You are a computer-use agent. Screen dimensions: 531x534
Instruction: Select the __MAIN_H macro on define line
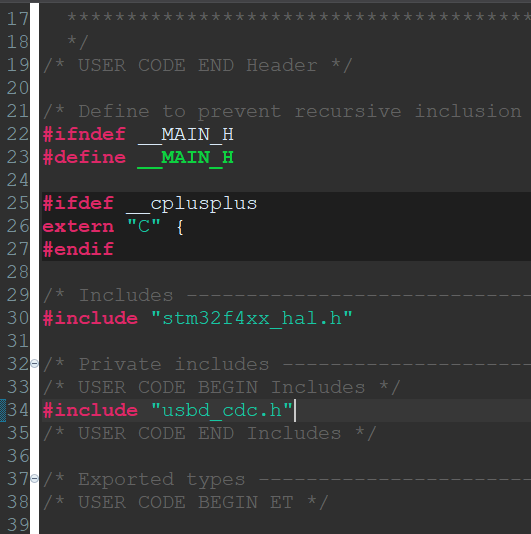click(x=185, y=157)
